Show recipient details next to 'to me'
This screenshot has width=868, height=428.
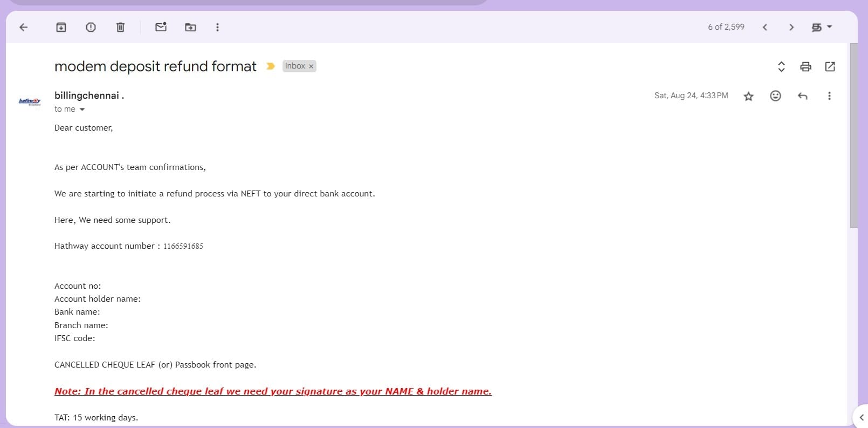click(82, 110)
